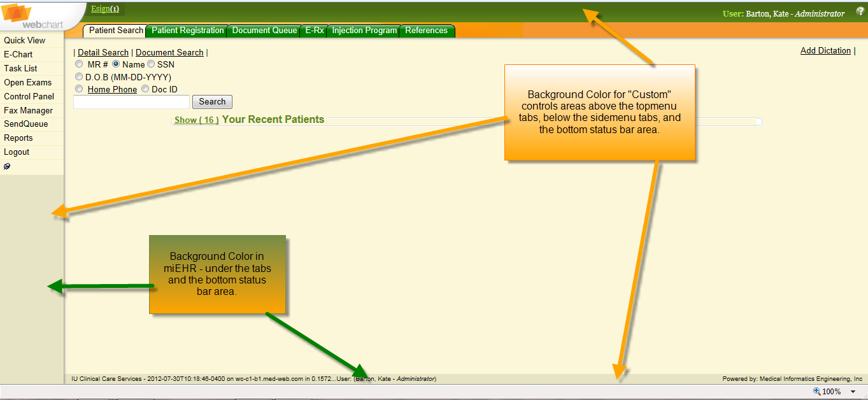Click the small icon below Logout

click(x=7, y=166)
